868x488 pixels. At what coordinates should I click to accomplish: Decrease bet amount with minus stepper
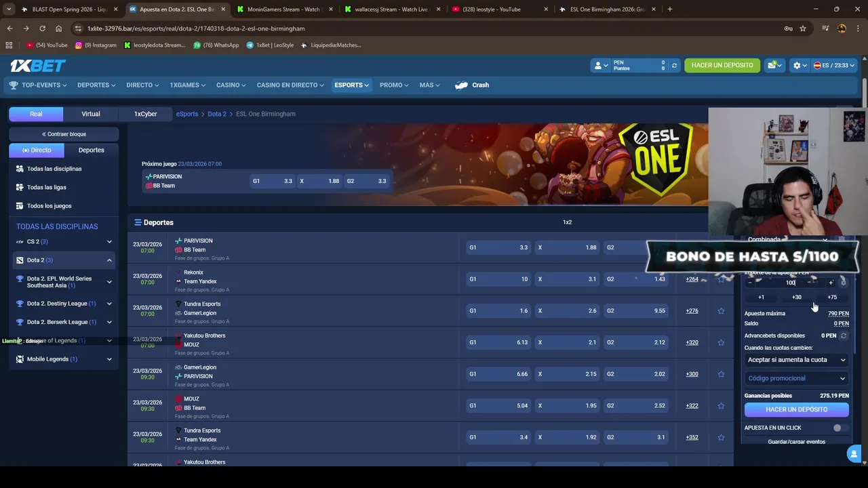(750, 283)
